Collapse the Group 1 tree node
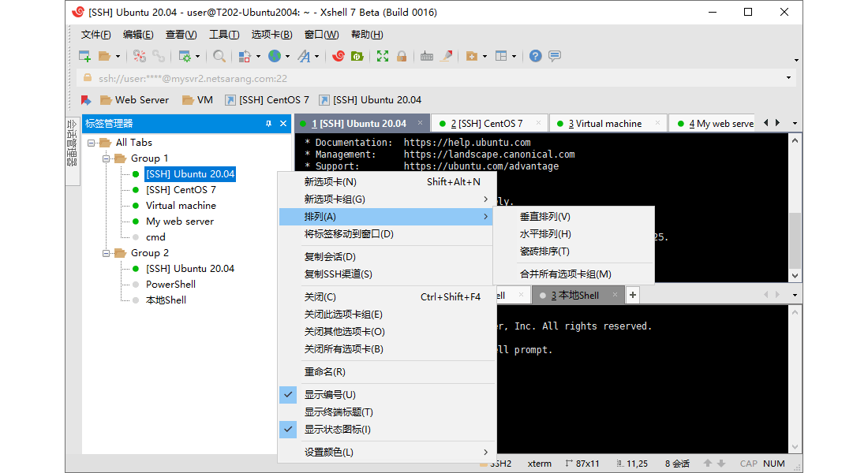Image resolution: width=868 pixels, height=473 pixels. [106, 158]
